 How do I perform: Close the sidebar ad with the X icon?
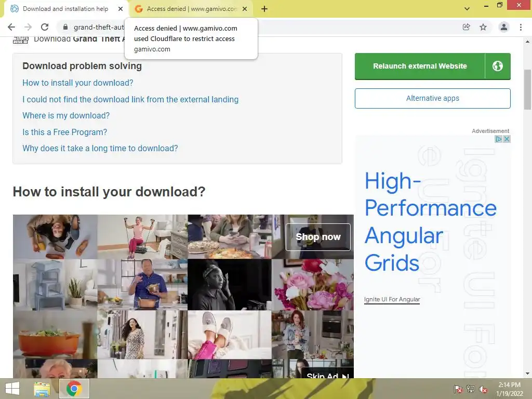tap(507, 139)
